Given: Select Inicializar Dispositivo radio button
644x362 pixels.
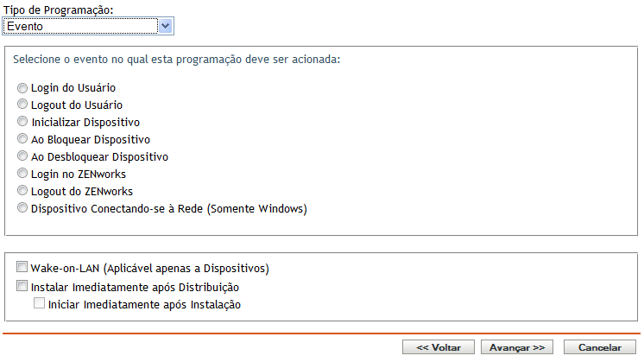Looking at the screenshot, I should 22,123.
